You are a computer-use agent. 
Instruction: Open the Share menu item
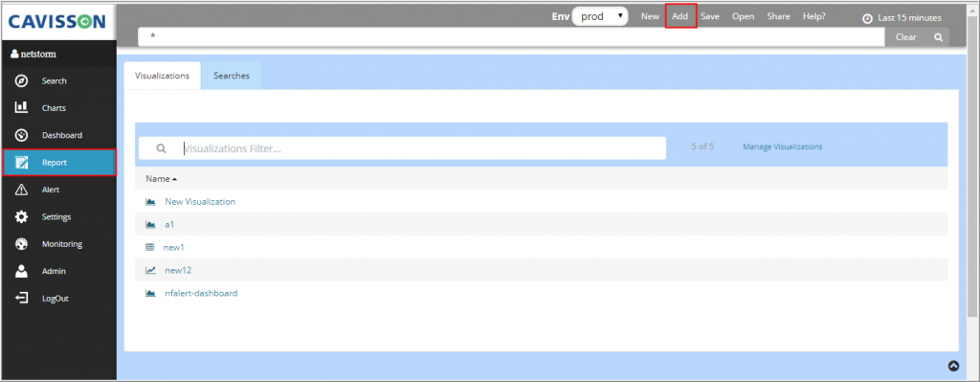(778, 17)
